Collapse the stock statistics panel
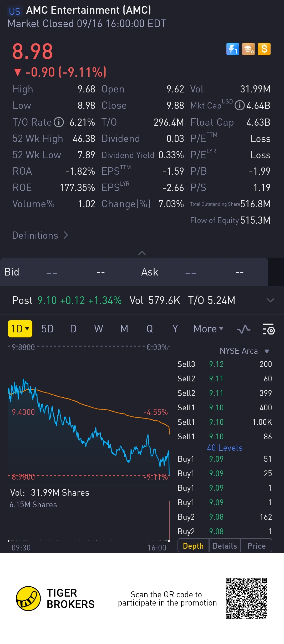The image size is (284, 644). [x=142, y=253]
